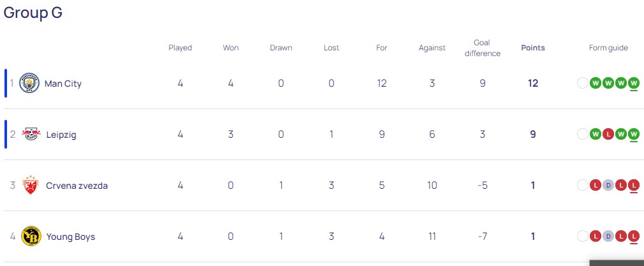Click the Crvena zvezda club crest
This screenshot has width=644, height=266.
[31, 185]
